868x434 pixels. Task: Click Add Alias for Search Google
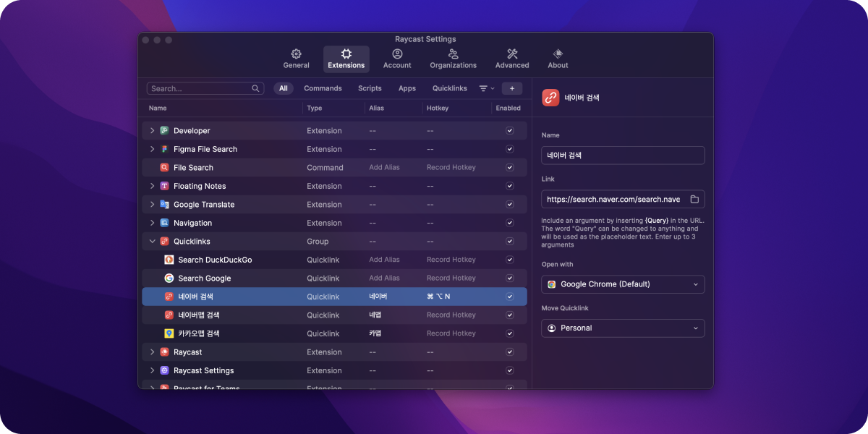[384, 278]
